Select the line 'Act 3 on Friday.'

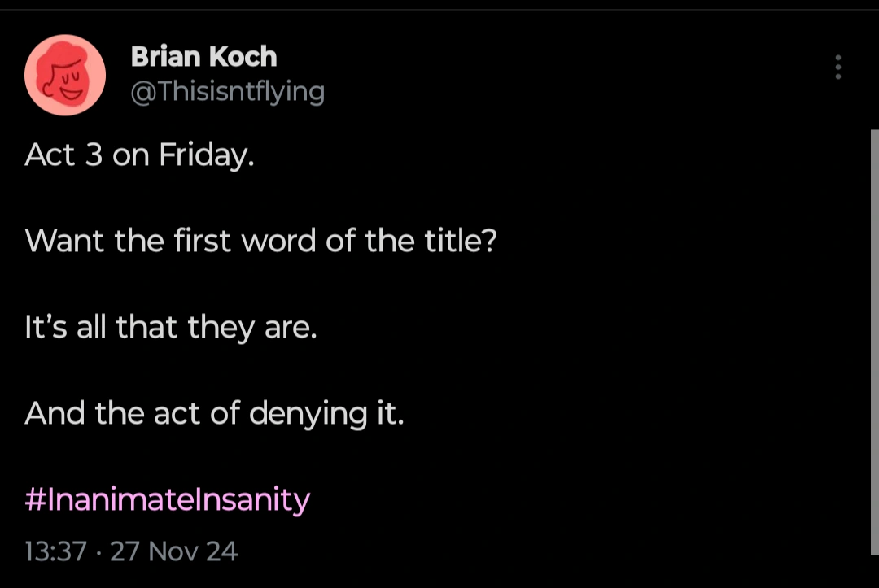[x=138, y=155]
